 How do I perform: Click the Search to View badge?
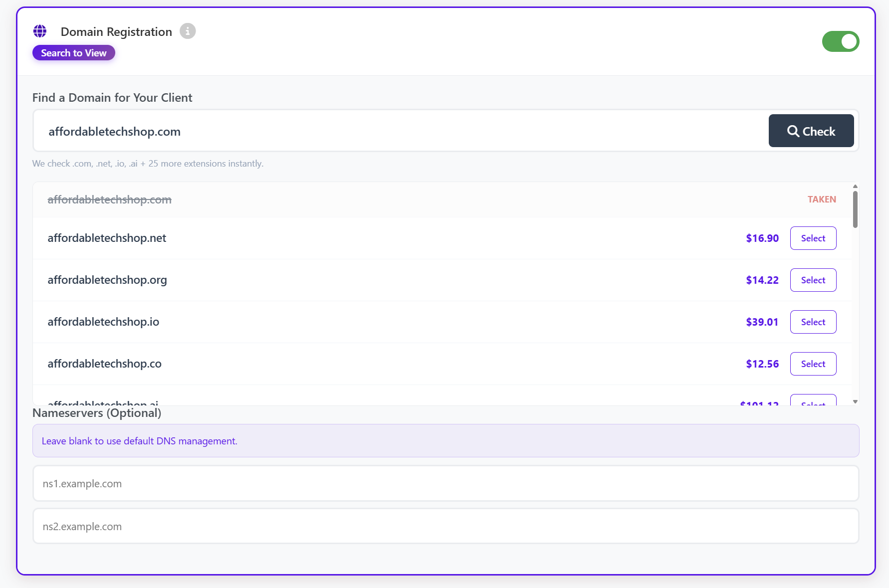[x=73, y=52]
